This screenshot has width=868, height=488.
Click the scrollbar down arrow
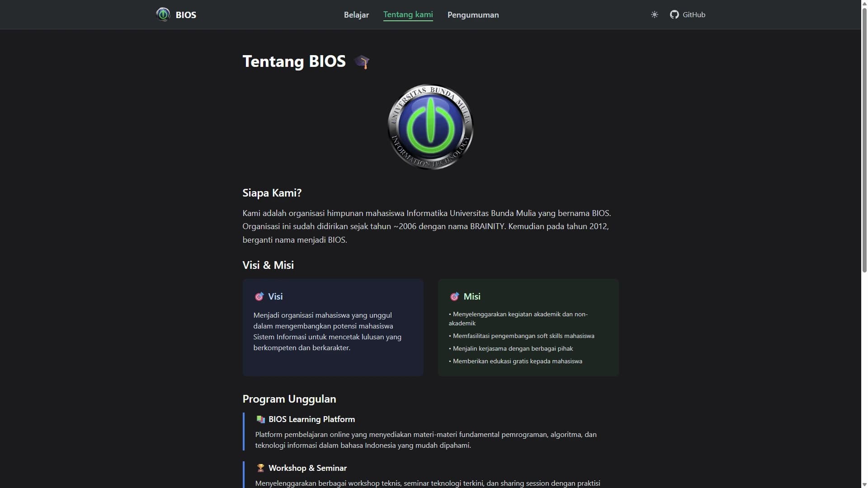pos(864,484)
